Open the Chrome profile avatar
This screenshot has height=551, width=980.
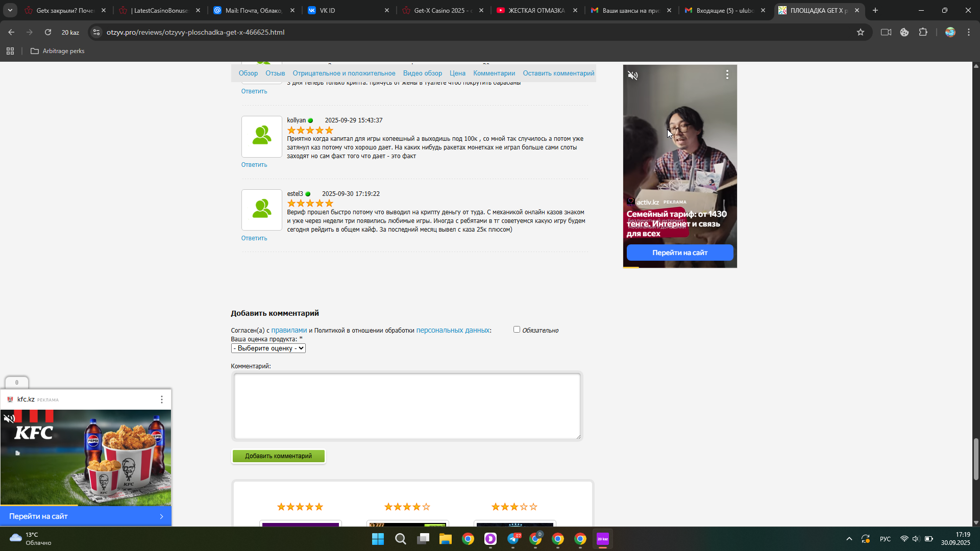point(950,32)
